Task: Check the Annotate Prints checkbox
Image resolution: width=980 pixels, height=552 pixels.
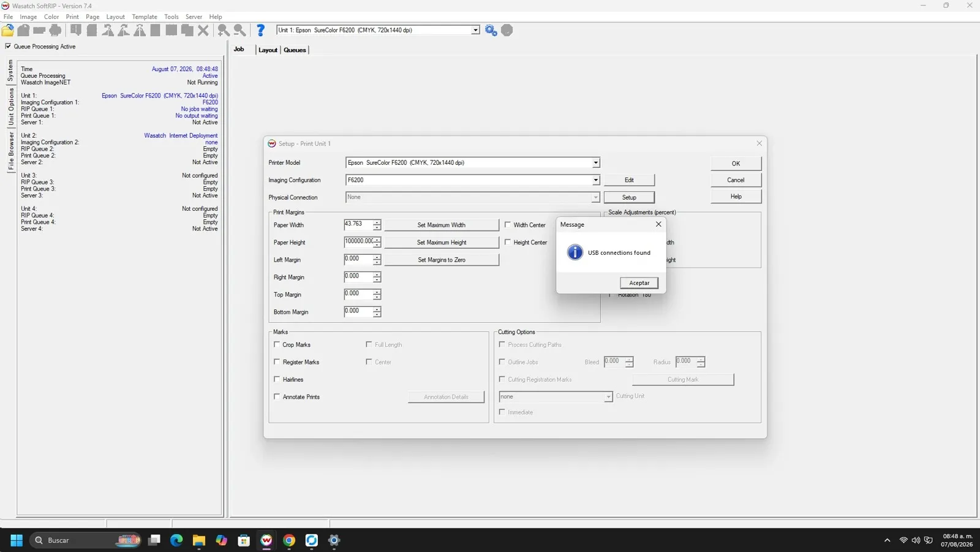Action: coord(277,396)
